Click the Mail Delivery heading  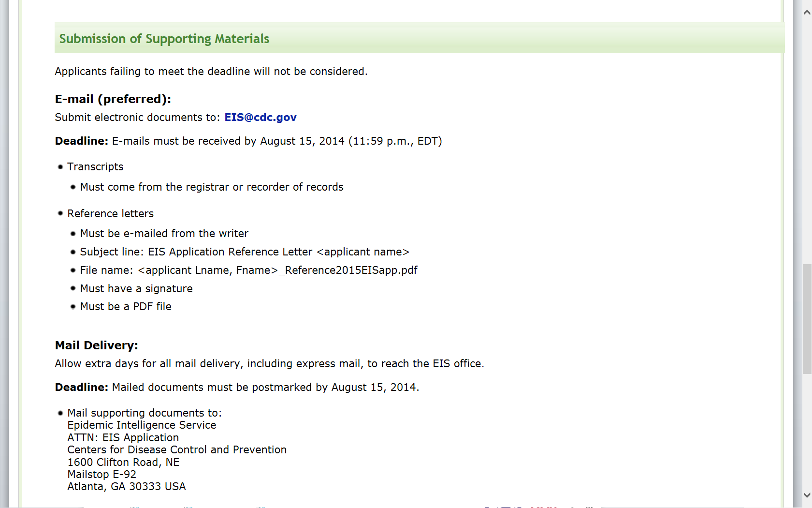click(97, 345)
